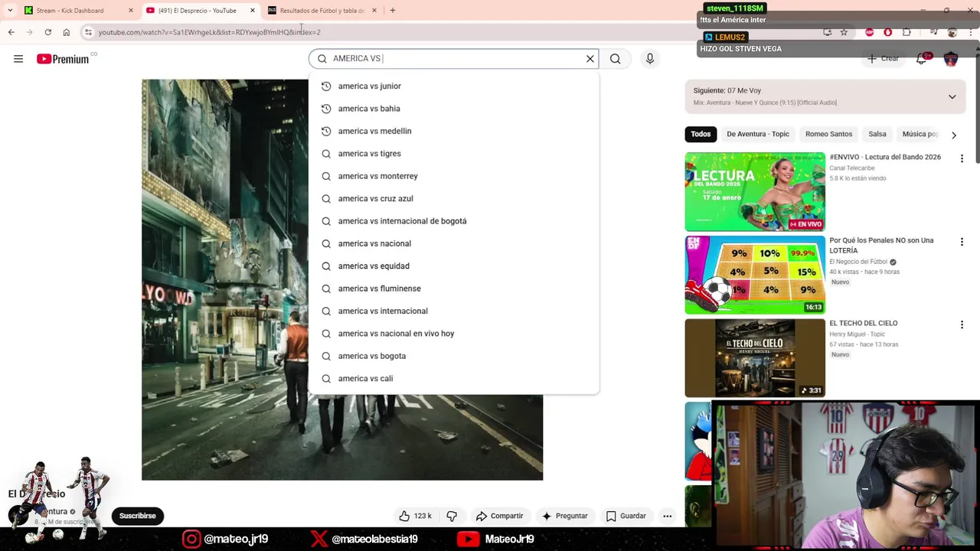
Task: Choose america vs internacional de bogotá
Action: (453, 221)
